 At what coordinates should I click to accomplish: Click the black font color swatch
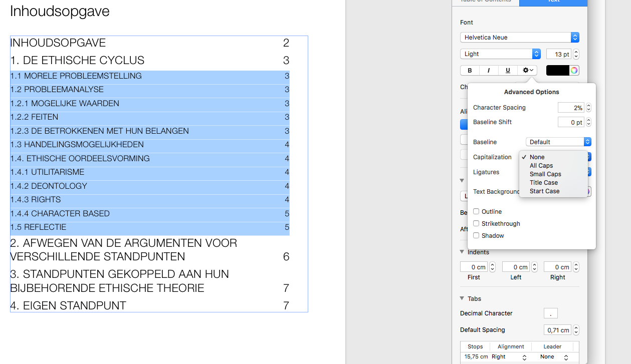[558, 70]
